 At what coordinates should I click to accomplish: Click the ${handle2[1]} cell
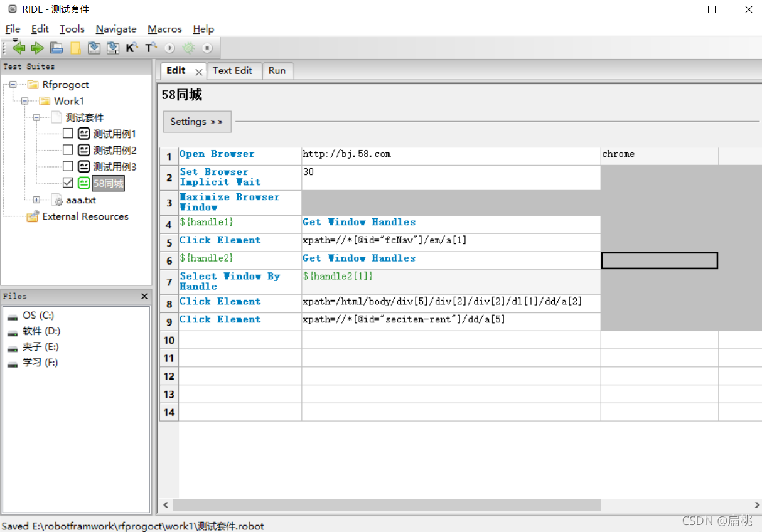coord(451,282)
